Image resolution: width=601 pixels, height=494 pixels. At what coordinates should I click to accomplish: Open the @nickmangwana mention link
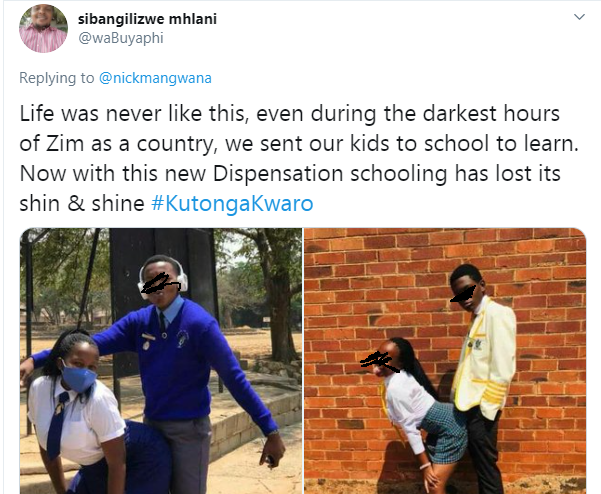tap(155, 78)
